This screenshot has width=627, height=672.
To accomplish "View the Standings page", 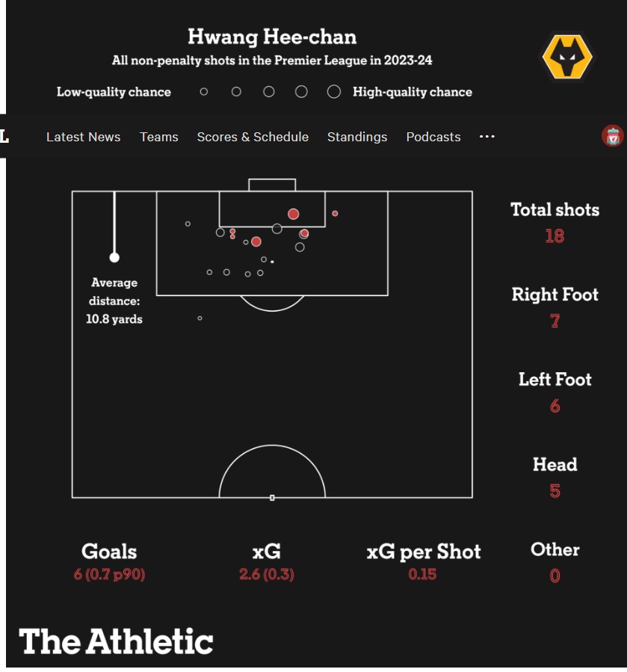I will coord(357,137).
